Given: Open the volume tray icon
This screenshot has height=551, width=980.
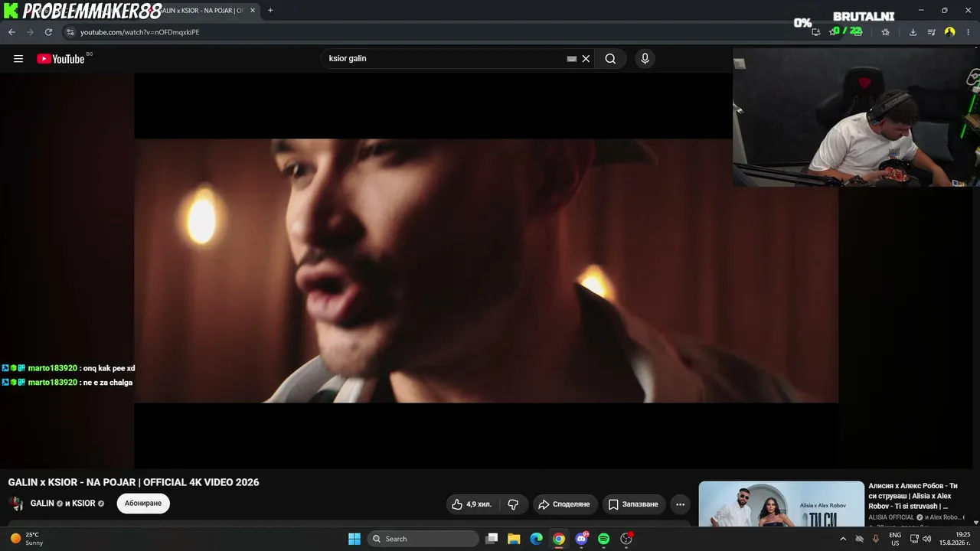Looking at the screenshot, I should pyautogui.click(x=927, y=539).
